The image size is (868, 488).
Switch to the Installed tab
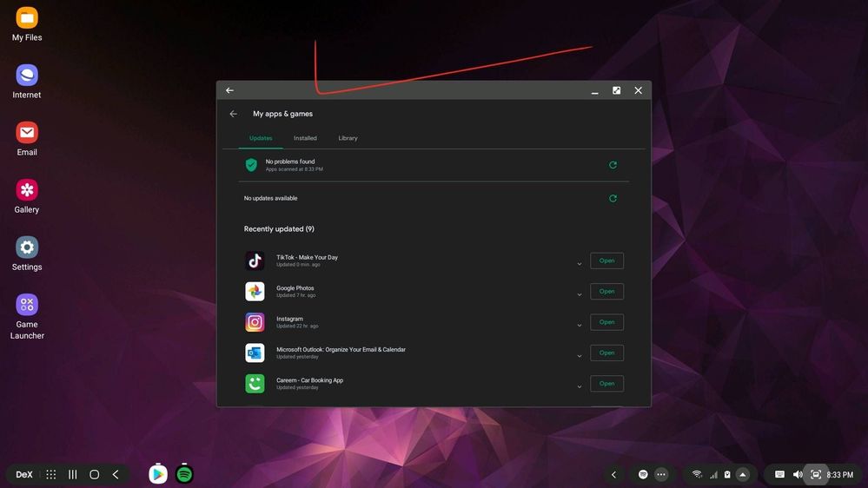tap(305, 138)
